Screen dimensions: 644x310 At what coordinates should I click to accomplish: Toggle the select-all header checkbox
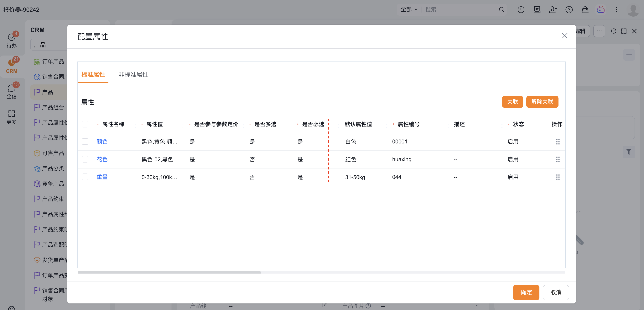[x=85, y=124]
